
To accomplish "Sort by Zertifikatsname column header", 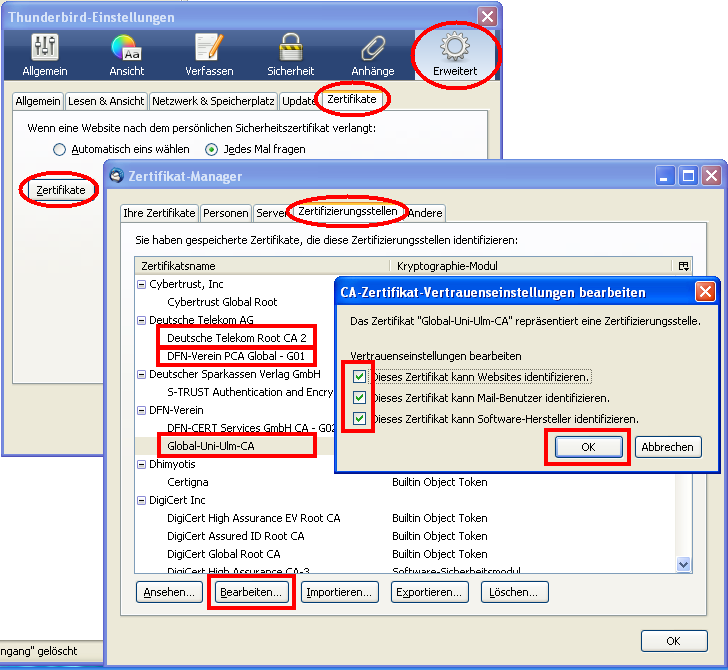I will (x=262, y=266).
